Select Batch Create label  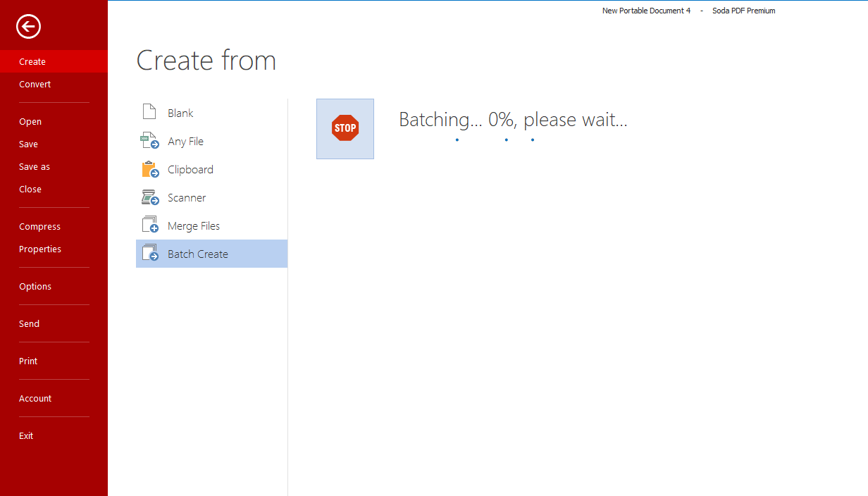coord(198,254)
